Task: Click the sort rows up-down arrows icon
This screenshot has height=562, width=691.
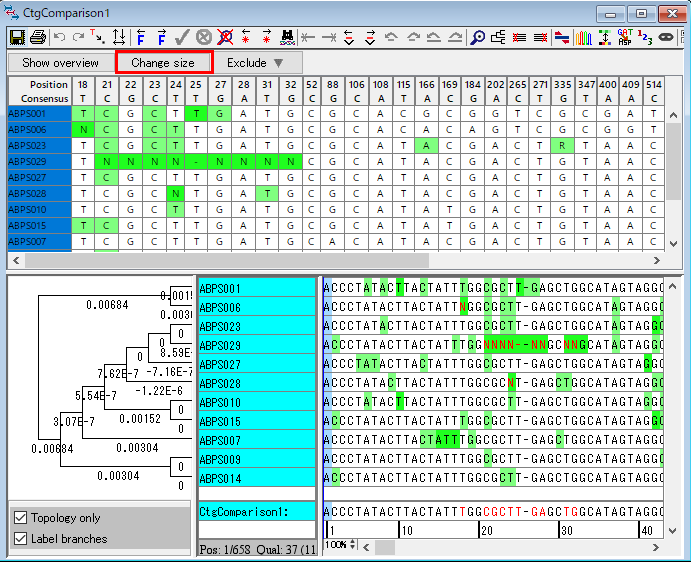Action: point(120,38)
